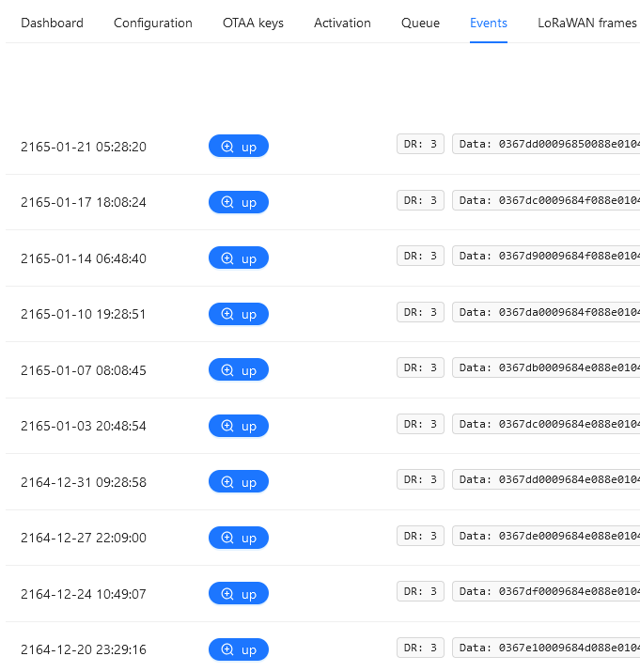Switch to the Configuration tab
The image size is (640, 672).
pos(153,23)
